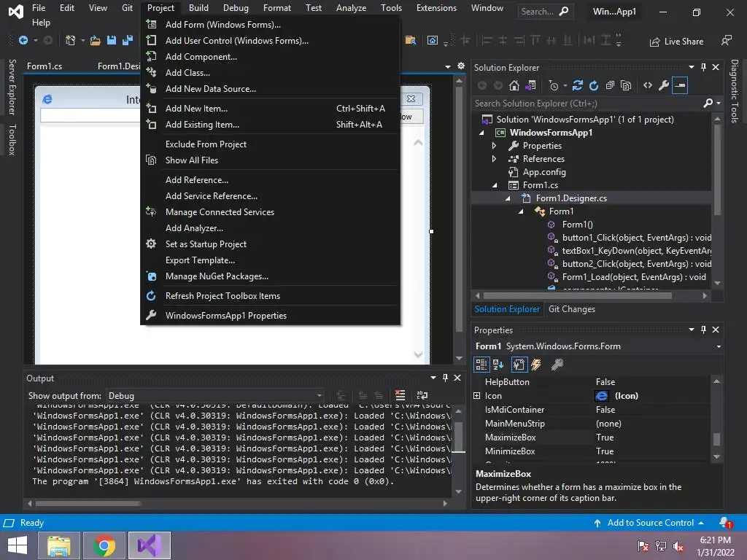Show Events lightning bolt in Properties panel

click(x=536, y=365)
